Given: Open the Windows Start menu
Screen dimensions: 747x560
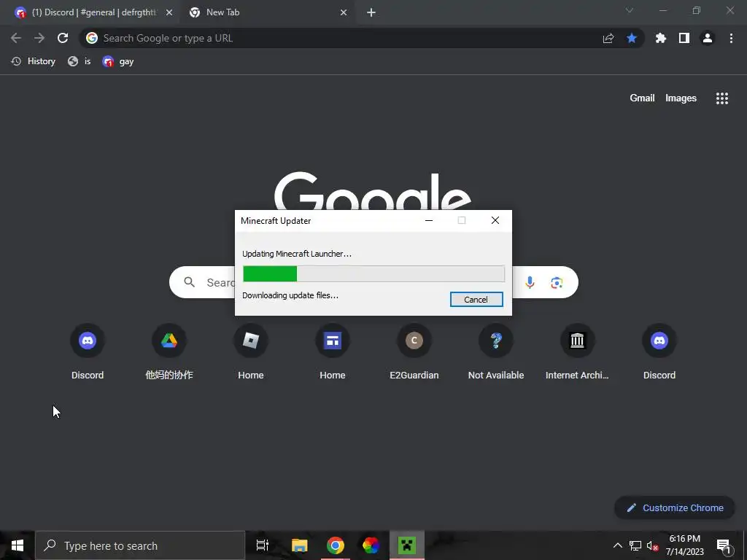Looking at the screenshot, I should (18, 545).
